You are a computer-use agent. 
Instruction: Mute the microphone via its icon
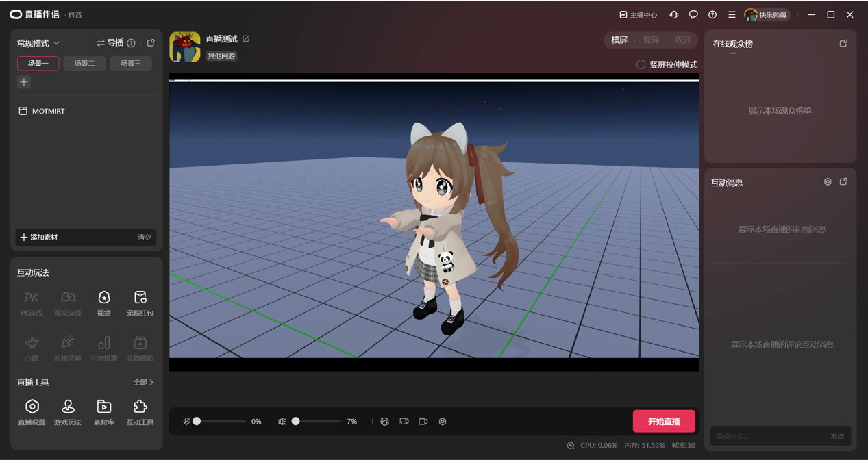pyautogui.click(x=186, y=422)
